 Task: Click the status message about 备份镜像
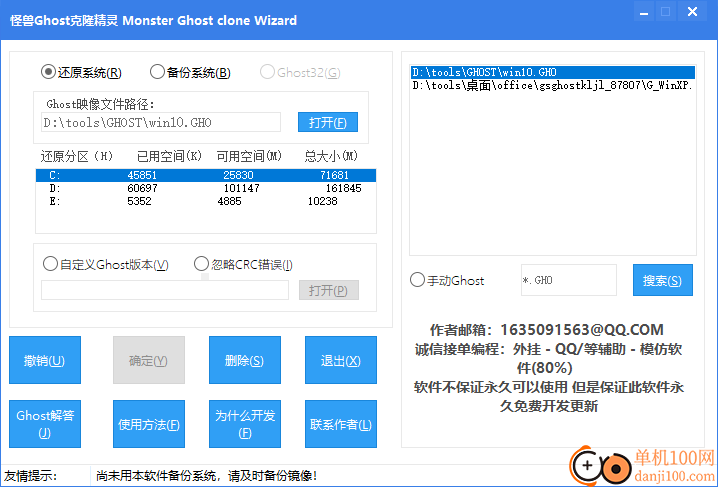click(207, 476)
